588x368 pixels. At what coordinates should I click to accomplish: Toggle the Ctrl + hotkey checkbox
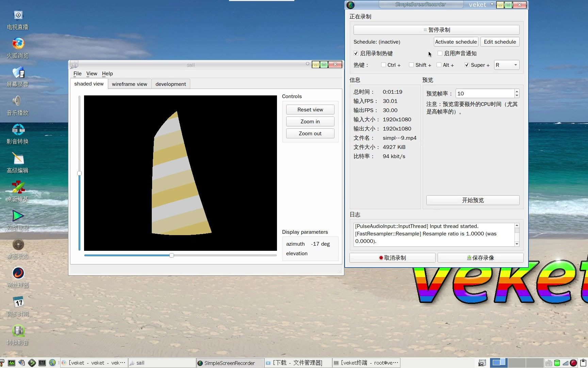tap(383, 65)
